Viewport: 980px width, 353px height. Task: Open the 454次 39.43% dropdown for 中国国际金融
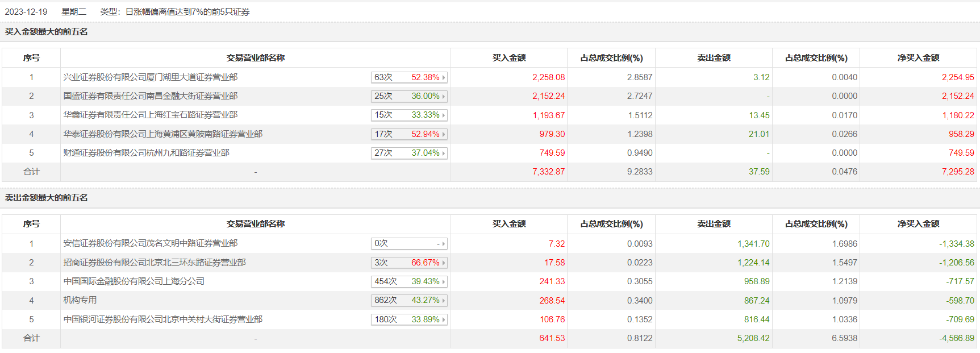(409, 281)
